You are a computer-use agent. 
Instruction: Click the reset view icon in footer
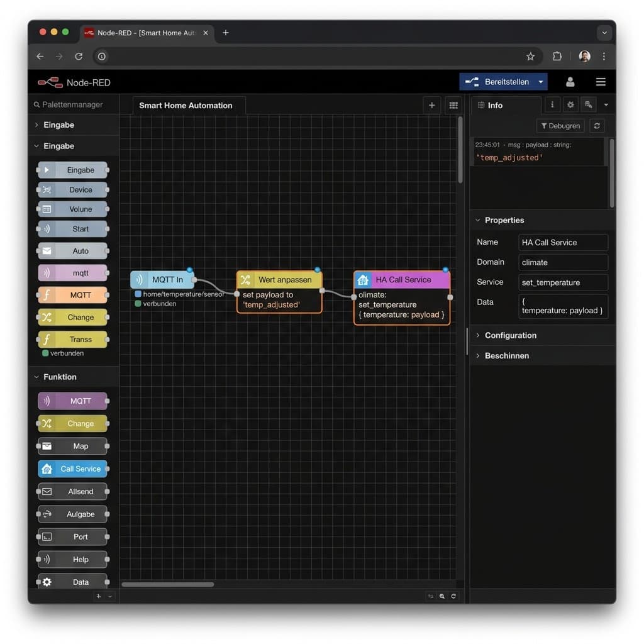coord(453,596)
